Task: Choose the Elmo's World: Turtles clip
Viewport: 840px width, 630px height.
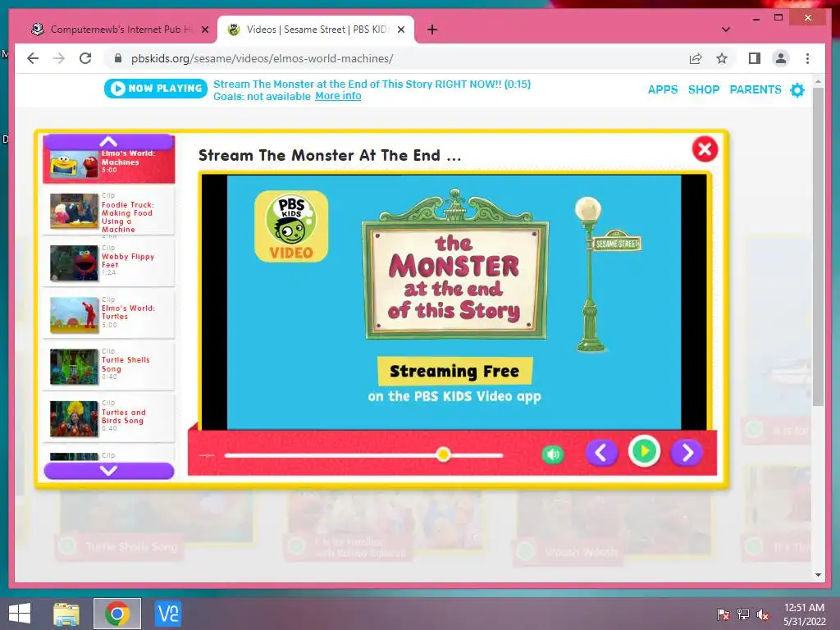Action: click(109, 314)
